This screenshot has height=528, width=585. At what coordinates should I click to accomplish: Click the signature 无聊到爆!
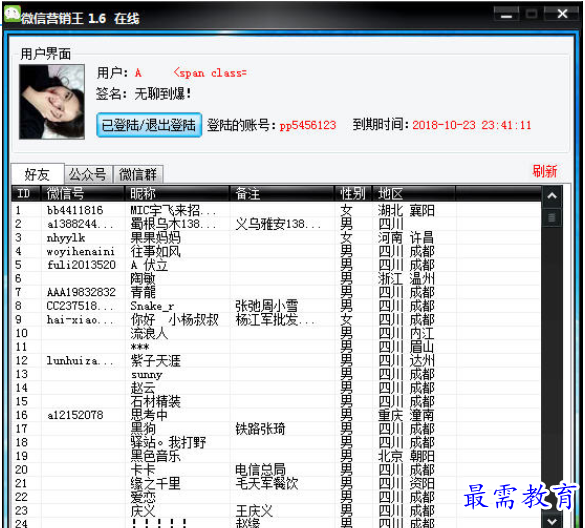point(162,93)
